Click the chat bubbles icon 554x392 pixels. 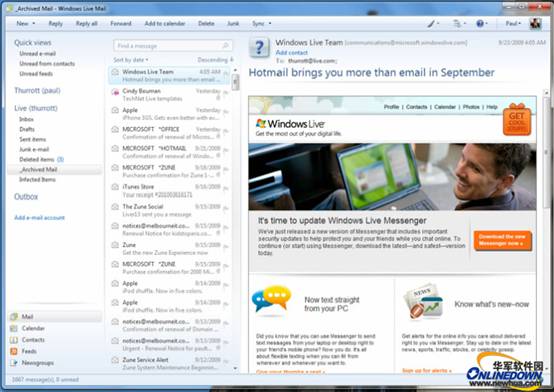coord(271,300)
